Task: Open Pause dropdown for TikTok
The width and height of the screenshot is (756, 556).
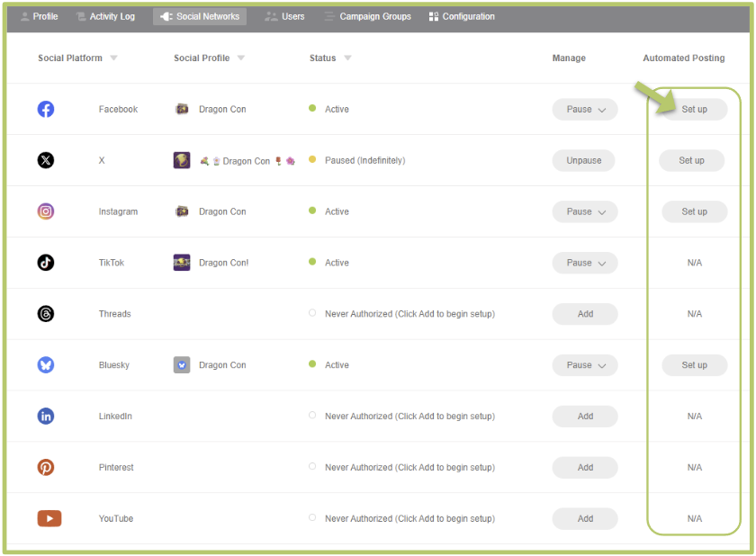Action: pos(585,263)
